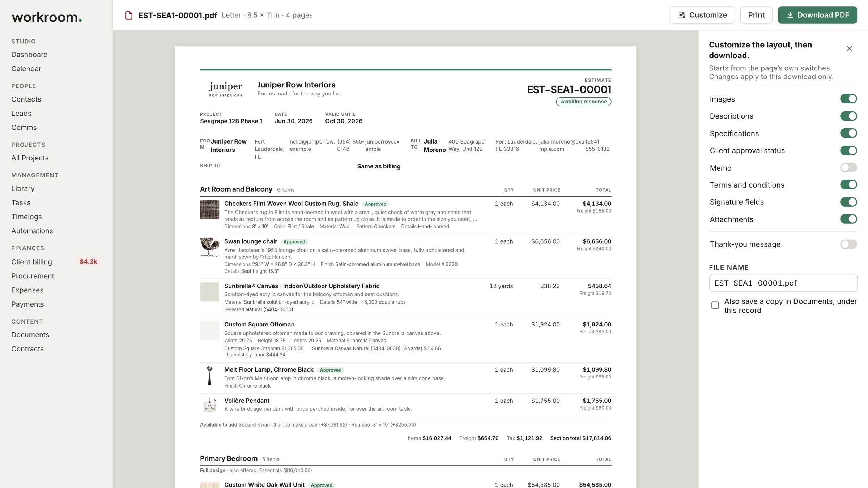Open Leads in sidebar
The height and width of the screenshot is (488, 868).
tap(21, 113)
